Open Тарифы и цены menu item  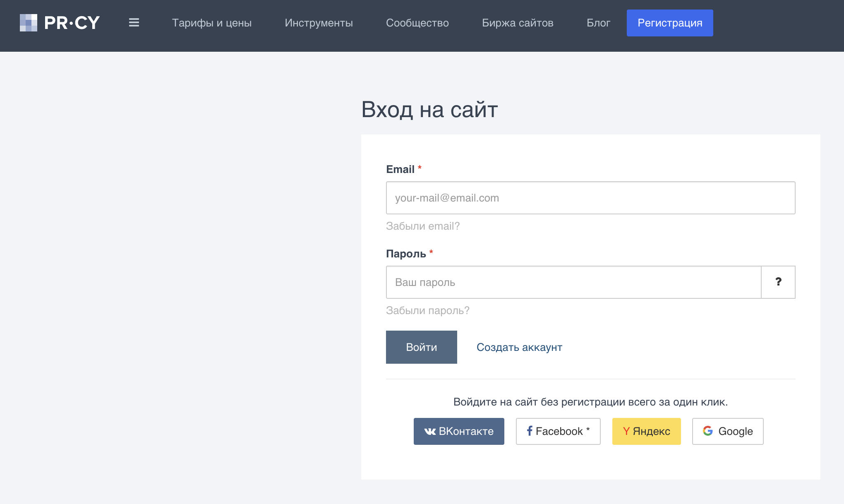(211, 23)
